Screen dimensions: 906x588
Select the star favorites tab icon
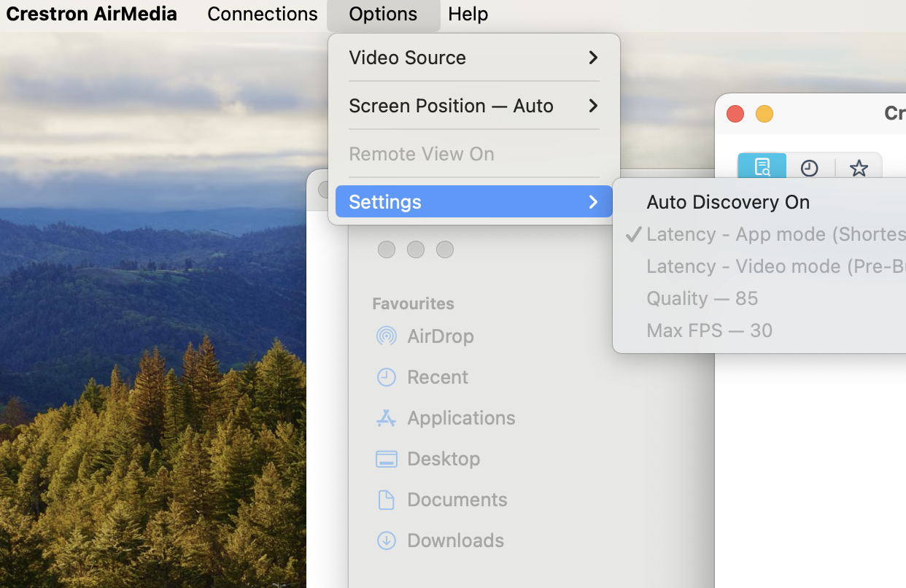pos(859,169)
